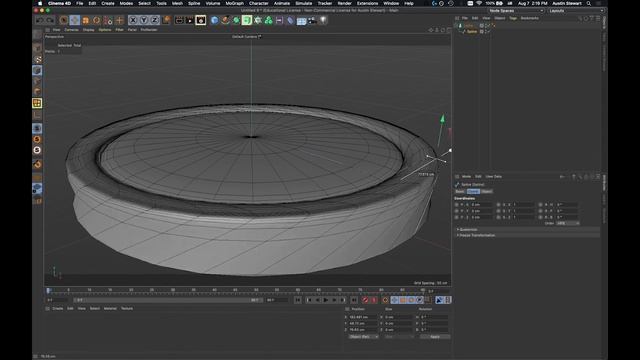Open rotation Order dropdown
Image resolution: width=640 pixels, height=360 pixels.
click(568, 223)
